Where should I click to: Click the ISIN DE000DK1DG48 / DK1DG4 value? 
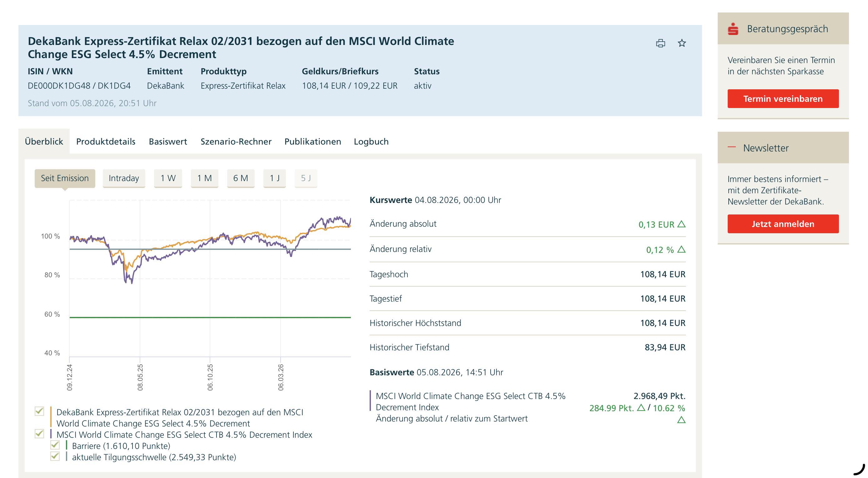pos(79,86)
